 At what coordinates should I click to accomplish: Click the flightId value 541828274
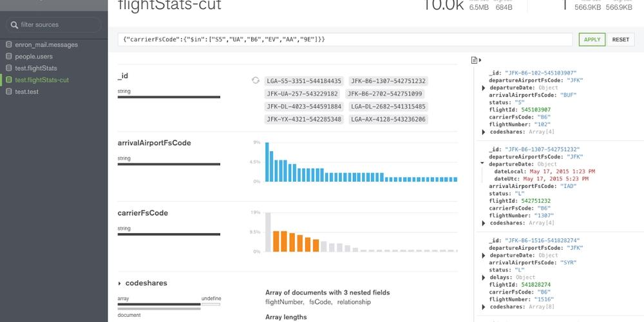pyautogui.click(x=536, y=285)
